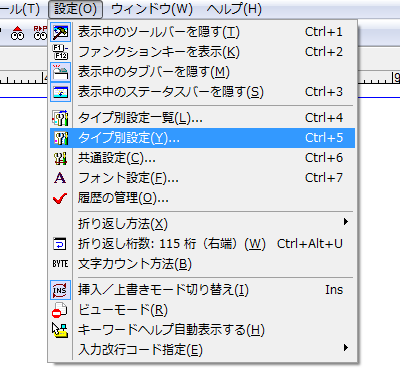Click the wrap column arrow icon
The image size is (400, 382).
[x=60, y=244]
